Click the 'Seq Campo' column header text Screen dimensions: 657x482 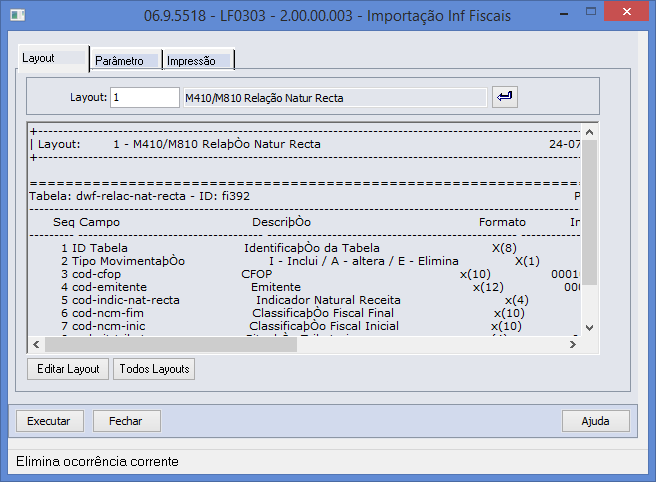(x=86, y=222)
